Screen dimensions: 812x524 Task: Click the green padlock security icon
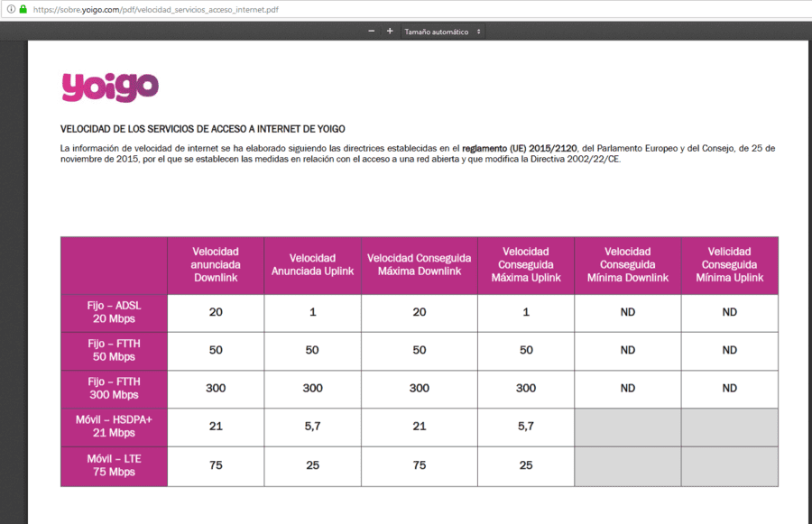pos(23,9)
